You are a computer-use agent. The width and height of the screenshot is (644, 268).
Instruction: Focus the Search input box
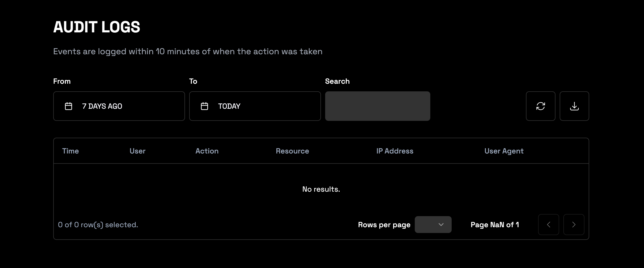[377, 106]
